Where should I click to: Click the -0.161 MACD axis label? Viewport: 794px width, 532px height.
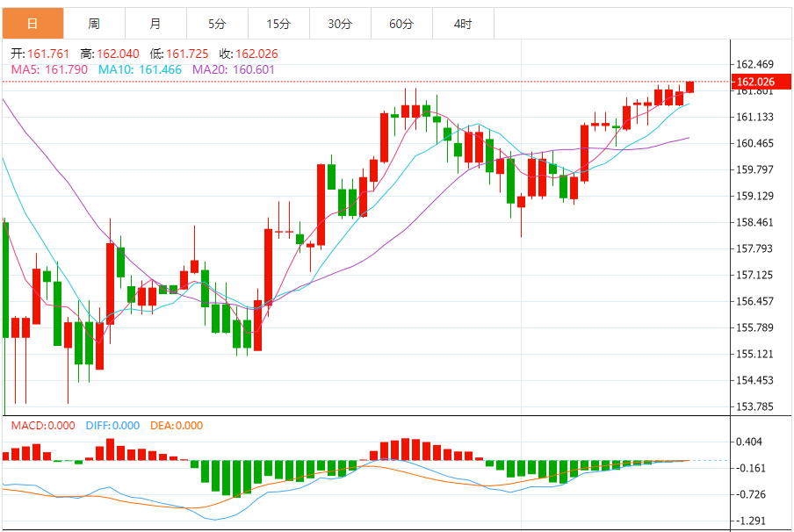pyautogui.click(x=751, y=468)
